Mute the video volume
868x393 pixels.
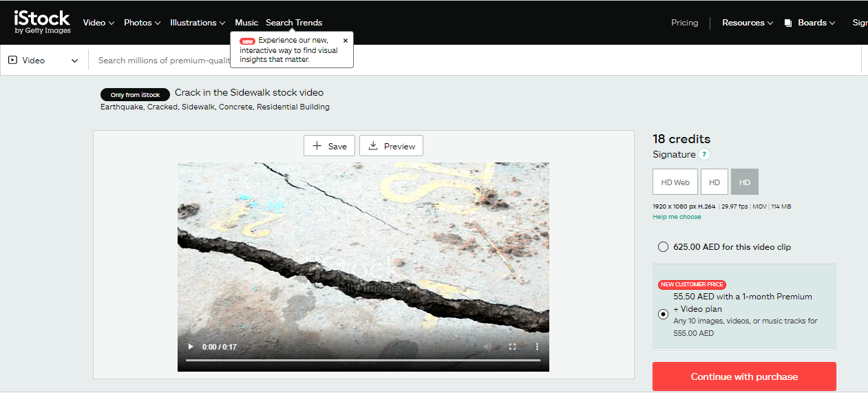[487, 347]
